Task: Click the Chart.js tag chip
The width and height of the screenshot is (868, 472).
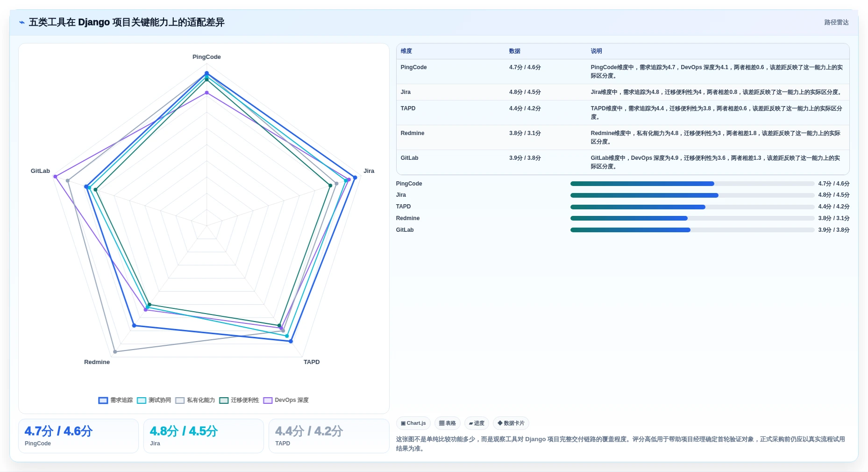Action: tap(413, 423)
